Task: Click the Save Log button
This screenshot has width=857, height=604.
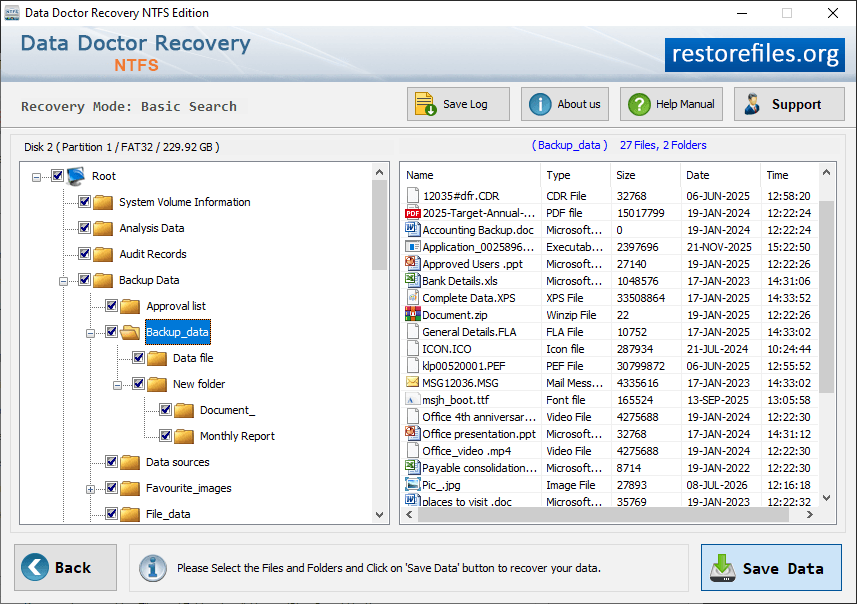Action: [x=458, y=104]
